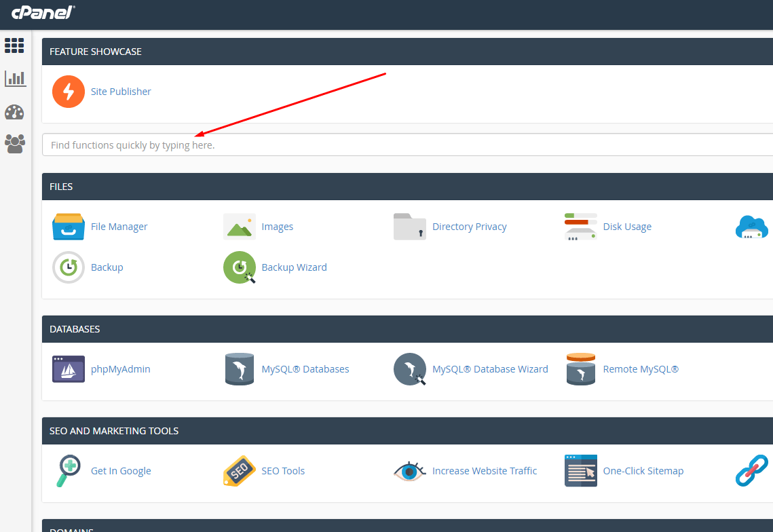This screenshot has width=773, height=532.
Task: Click the Dashboard gauge sidebar icon
Action: [x=14, y=112]
